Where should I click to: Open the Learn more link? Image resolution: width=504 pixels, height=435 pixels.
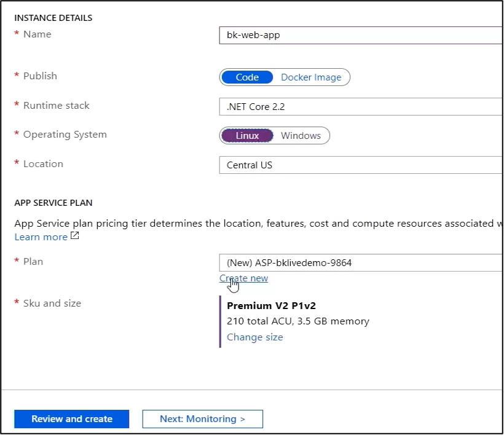coord(41,237)
